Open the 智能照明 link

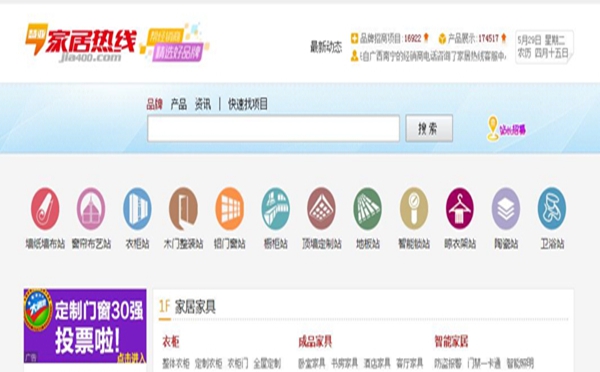pyautogui.click(x=520, y=363)
